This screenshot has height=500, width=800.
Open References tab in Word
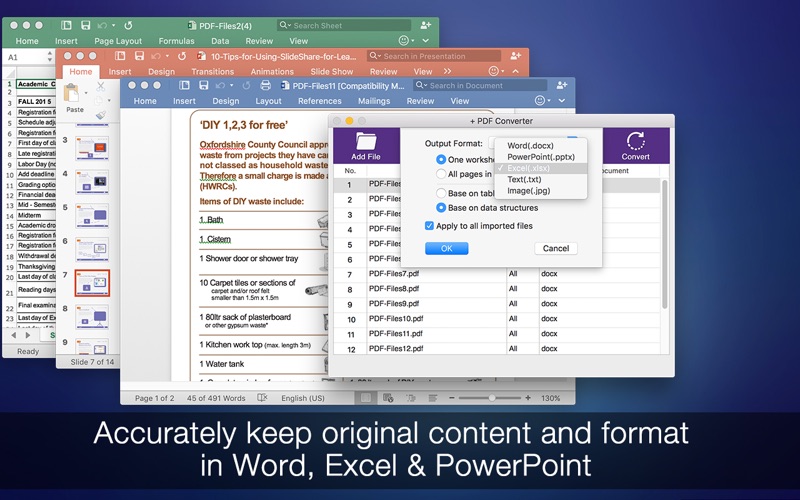pyautogui.click(x=319, y=101)
